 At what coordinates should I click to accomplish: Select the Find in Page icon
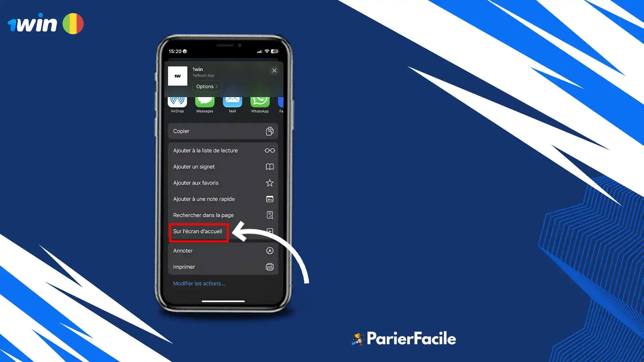pyautogui.click(x=269, y=215)
